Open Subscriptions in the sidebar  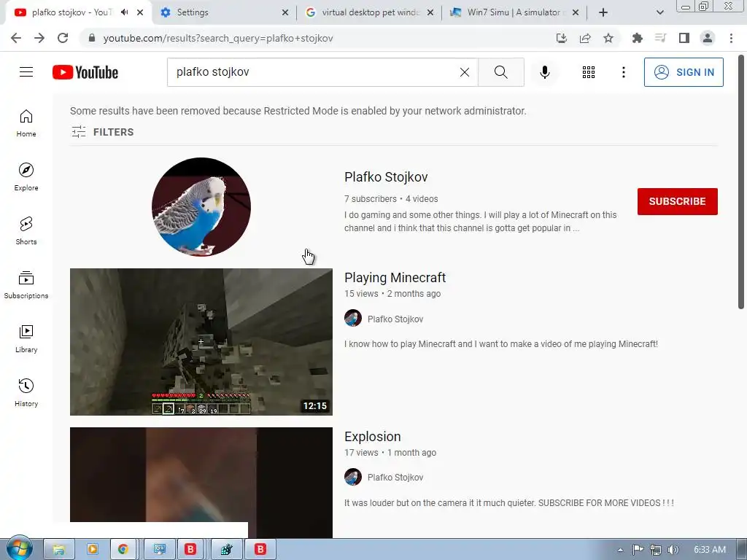click(x=26, y=285)
